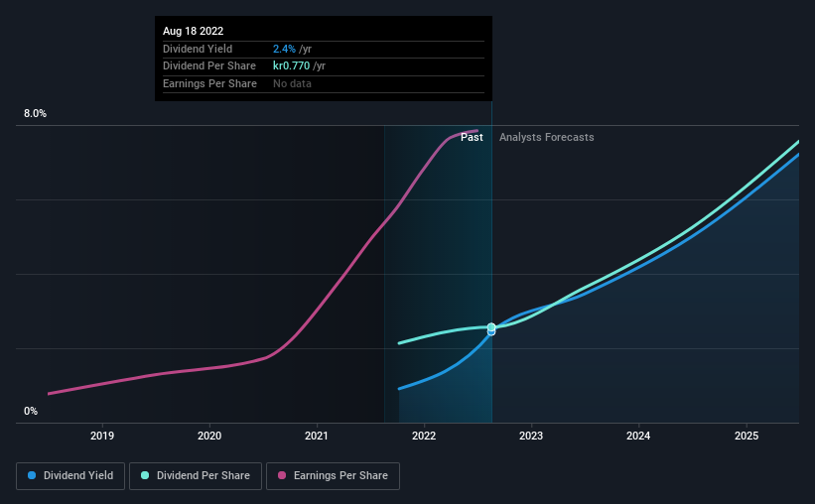Click the Past section label
The image size is (815, 504).
pos(472,137)
